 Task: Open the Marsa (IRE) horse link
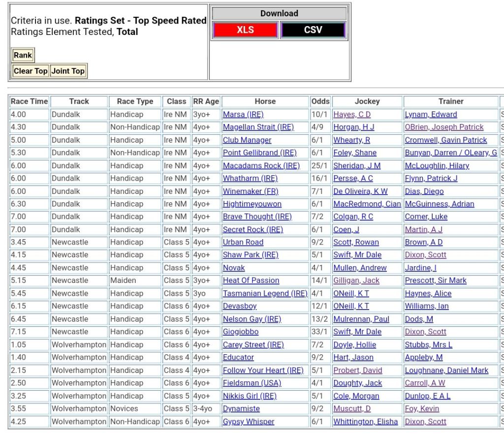pos(243,115)
